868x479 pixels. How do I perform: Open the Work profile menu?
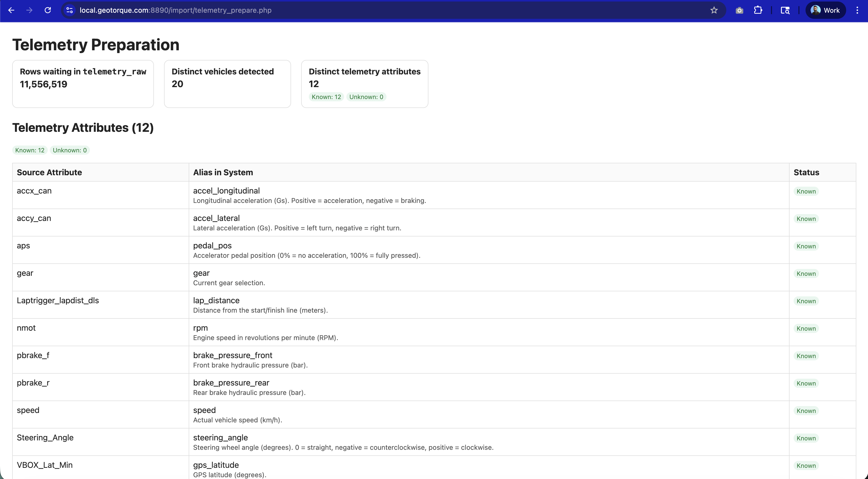pyautogui.click(x=825, y=10)
